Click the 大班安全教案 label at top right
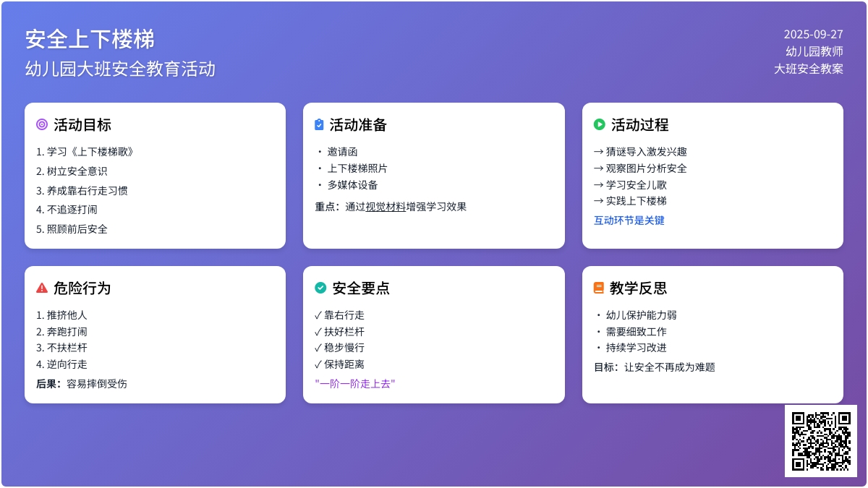Screen dimensions: 868x488 808,69
